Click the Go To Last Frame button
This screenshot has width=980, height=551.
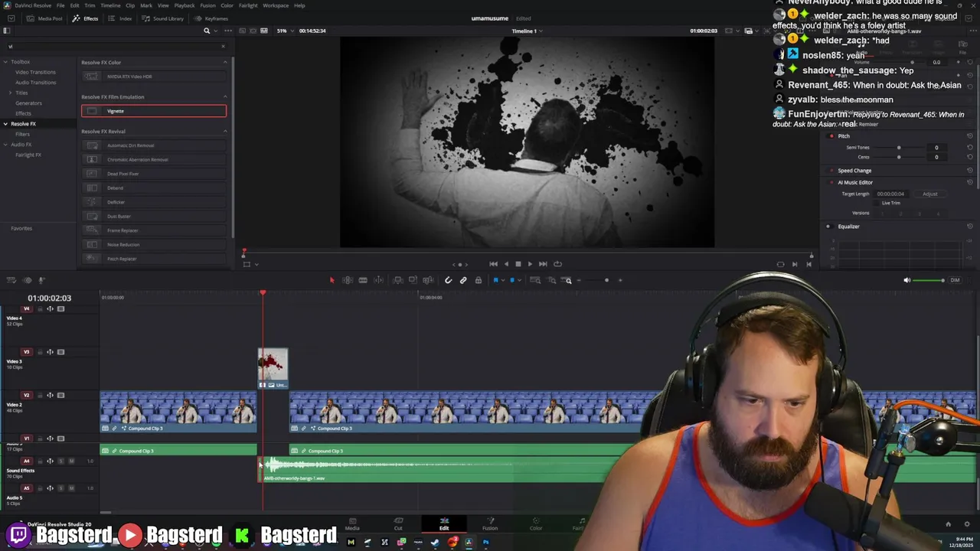pyautogui.click(x=543, y=264)
